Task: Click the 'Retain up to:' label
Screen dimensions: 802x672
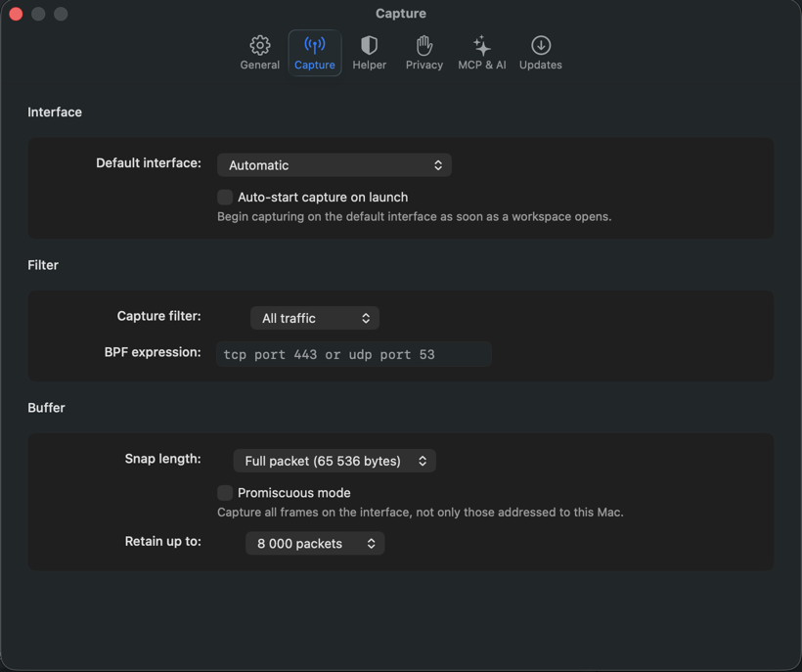Action: click(163, 541)
